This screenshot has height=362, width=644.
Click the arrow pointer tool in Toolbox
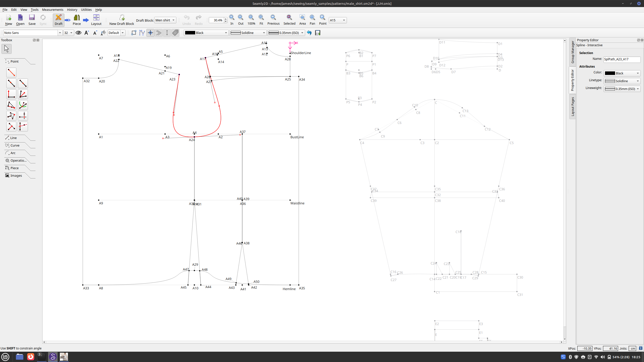coord(7,49)
